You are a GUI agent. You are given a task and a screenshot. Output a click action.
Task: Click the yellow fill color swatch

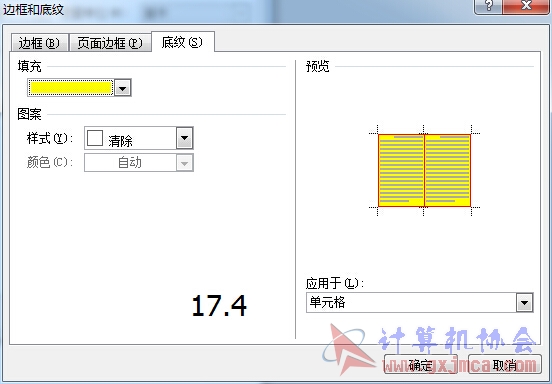[71, 88]
